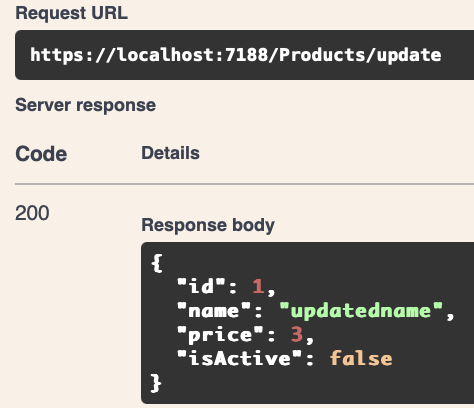Click the orange false boolean value
Viewport: 474px width, 408px height.
(x=361, y=358)
